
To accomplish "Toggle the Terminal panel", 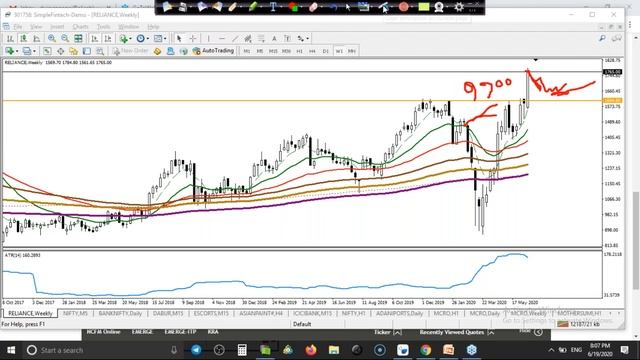I will coord(87,51).
